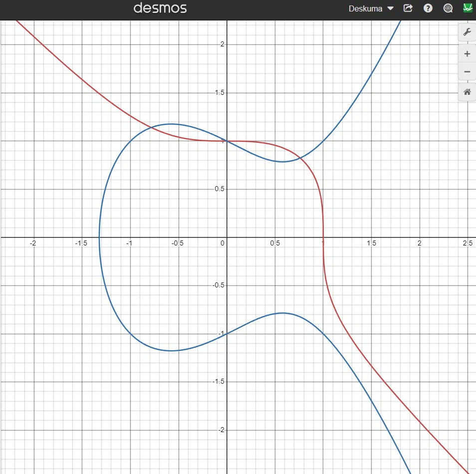The image size is (476, 474).
Task: Click x-axis label 1.5
Action: click(371, 243)
